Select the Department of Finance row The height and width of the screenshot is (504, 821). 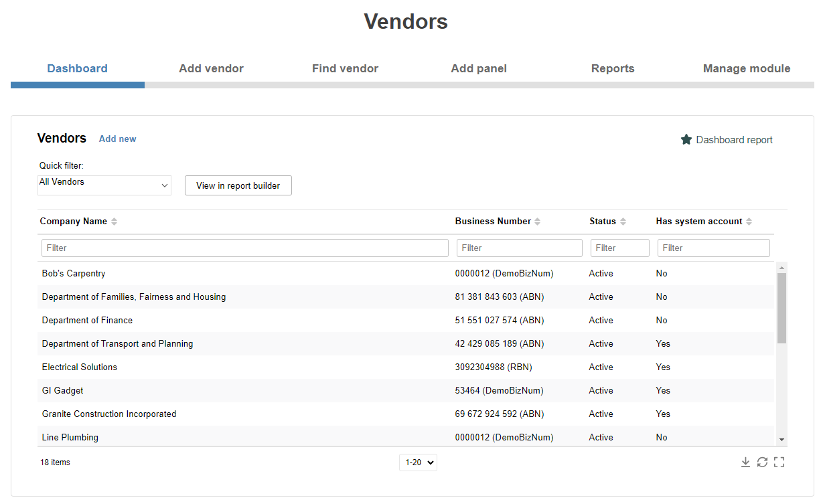406,320
